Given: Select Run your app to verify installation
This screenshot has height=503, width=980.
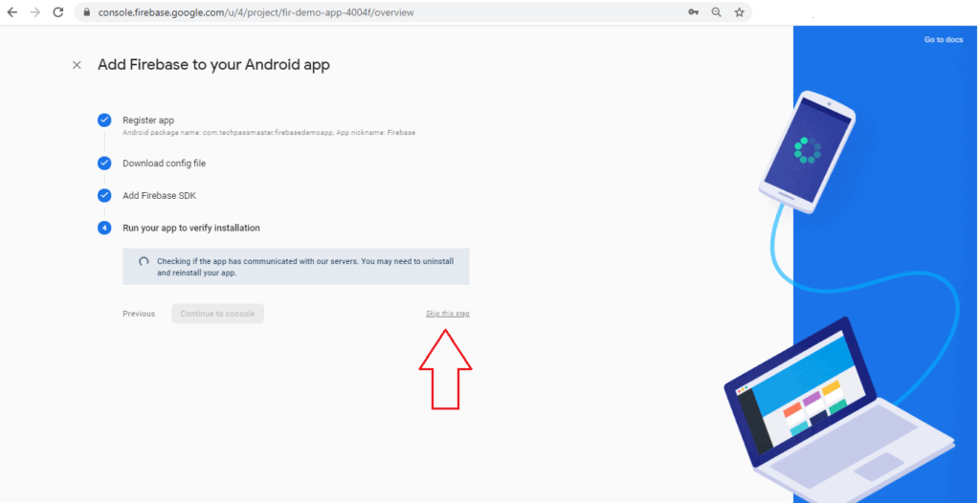Looking at the screenshot, I should (x=191, y=228).
